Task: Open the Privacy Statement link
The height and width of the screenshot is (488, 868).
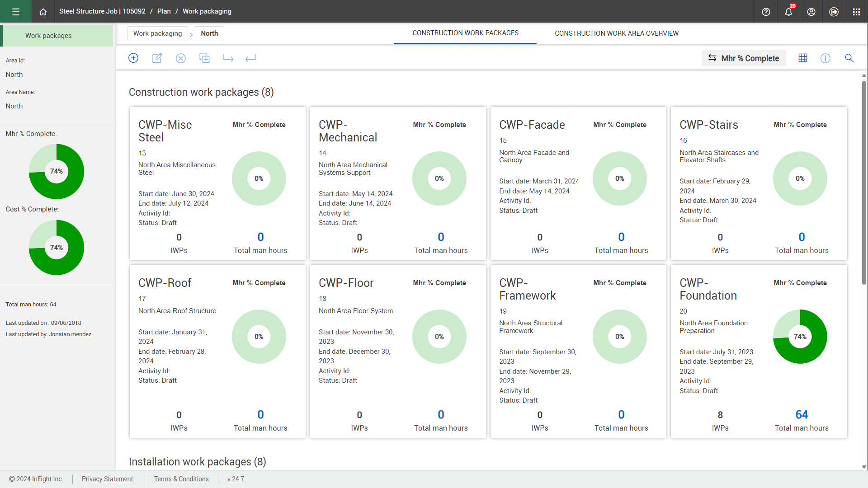Action: (107, 479)
